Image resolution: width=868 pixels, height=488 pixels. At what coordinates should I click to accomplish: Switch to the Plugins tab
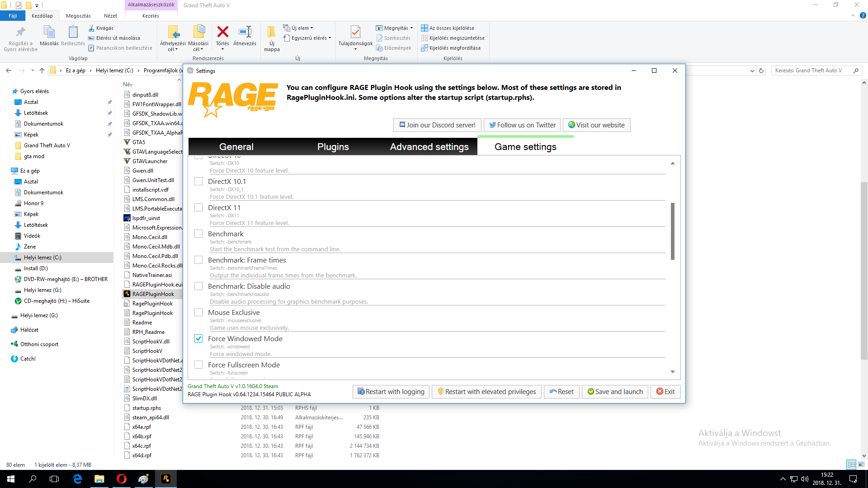(x=333, y=147)
